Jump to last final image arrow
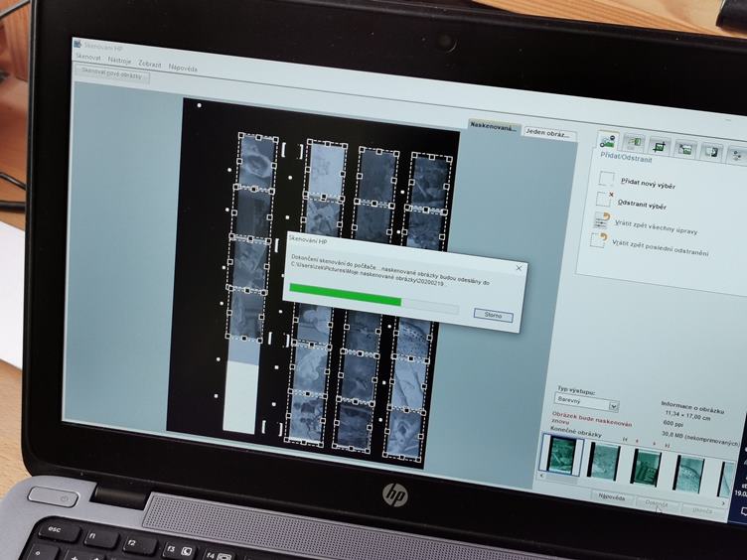747x560 pixels. click(x=667, y=445)
